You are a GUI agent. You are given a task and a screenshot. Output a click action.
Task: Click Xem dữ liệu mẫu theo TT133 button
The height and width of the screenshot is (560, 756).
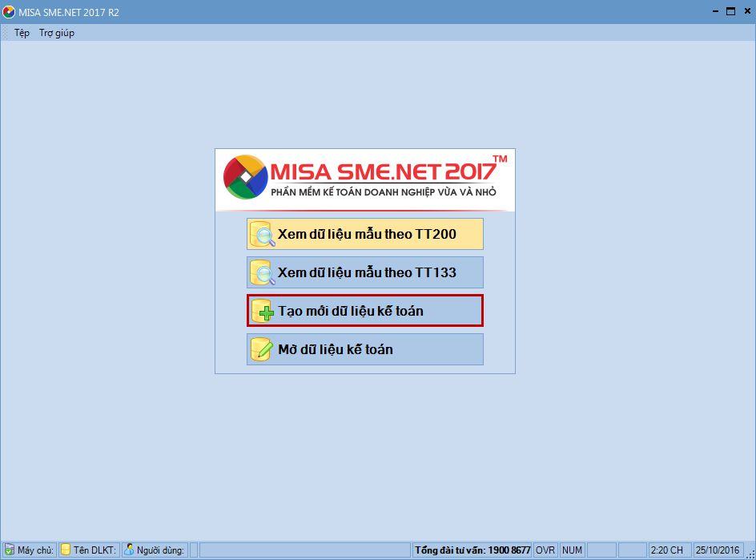(365, 272)
